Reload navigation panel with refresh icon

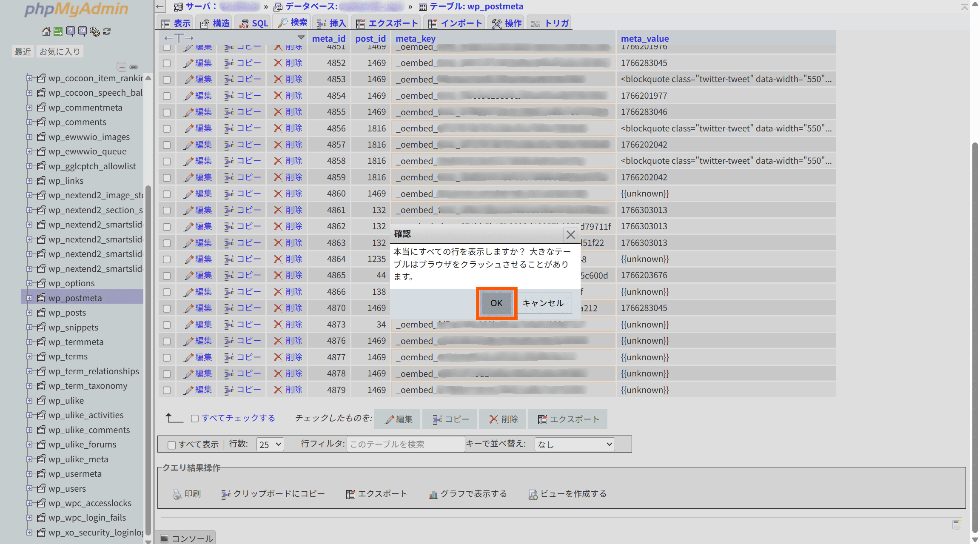point(107,31)
